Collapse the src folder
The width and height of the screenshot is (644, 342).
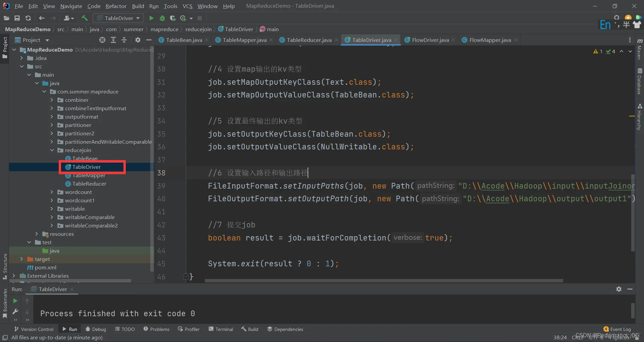[22, 66]
